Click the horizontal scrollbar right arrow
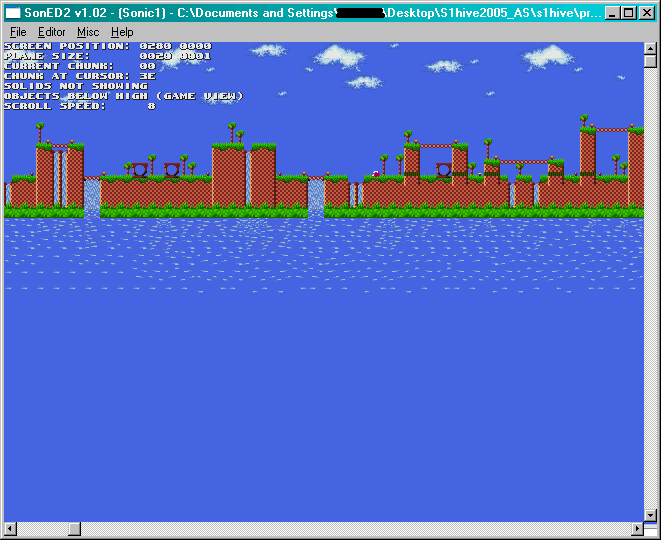The width and height of the screenshot is (661, 540). point(637,529)
